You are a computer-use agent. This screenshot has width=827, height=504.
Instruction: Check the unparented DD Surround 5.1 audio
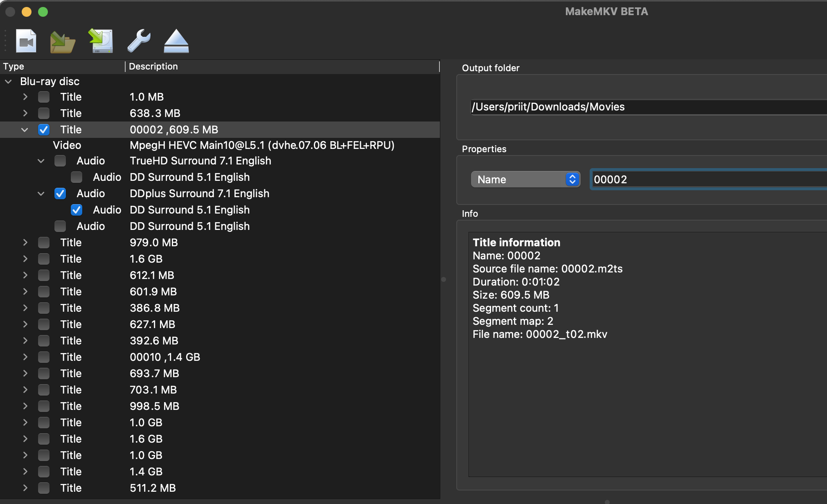60,226
